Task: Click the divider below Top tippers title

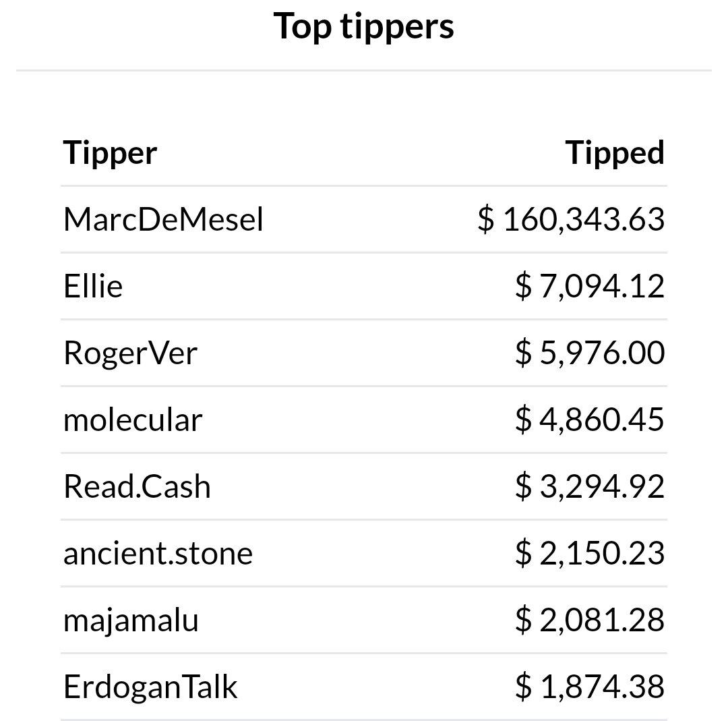Action: pyautogui.click(x=364, y=70)
